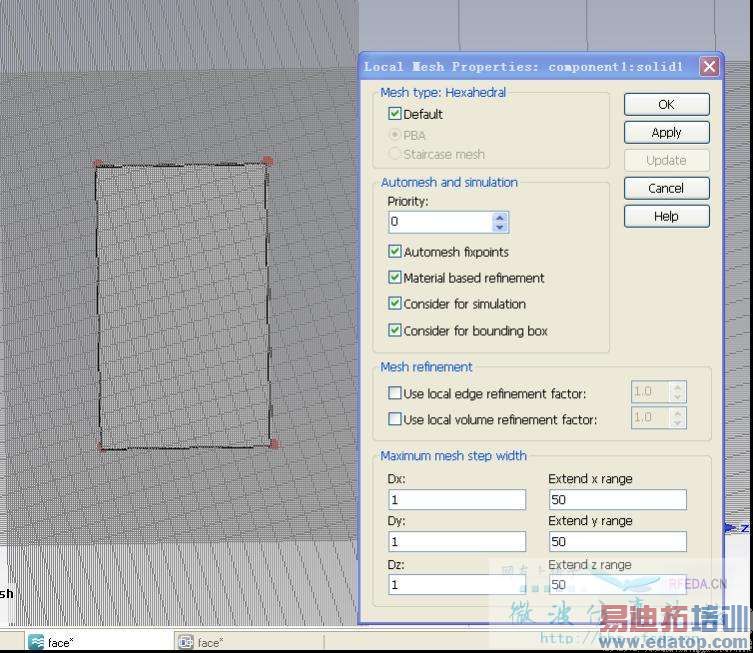
Task: Uncheck Consider for simulation
Action: coord(394,303)
